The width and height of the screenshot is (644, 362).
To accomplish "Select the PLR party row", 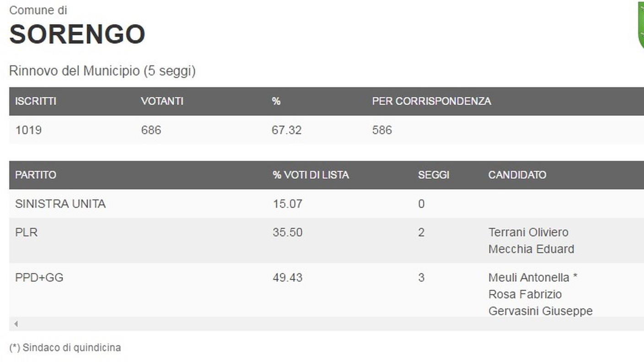I will point(327,240).
